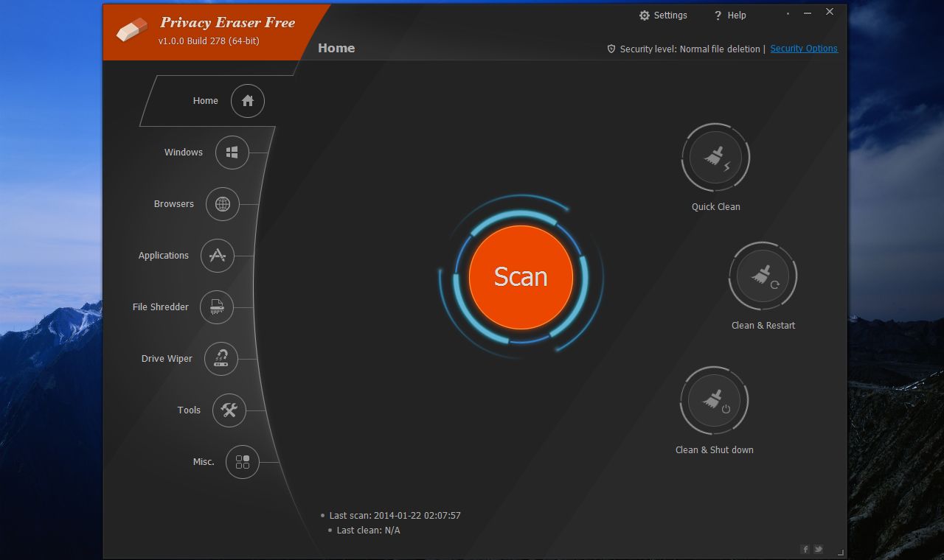Click the Clean & Shut down icon
This screenshot has width=944, height=560.
[714, 401]
